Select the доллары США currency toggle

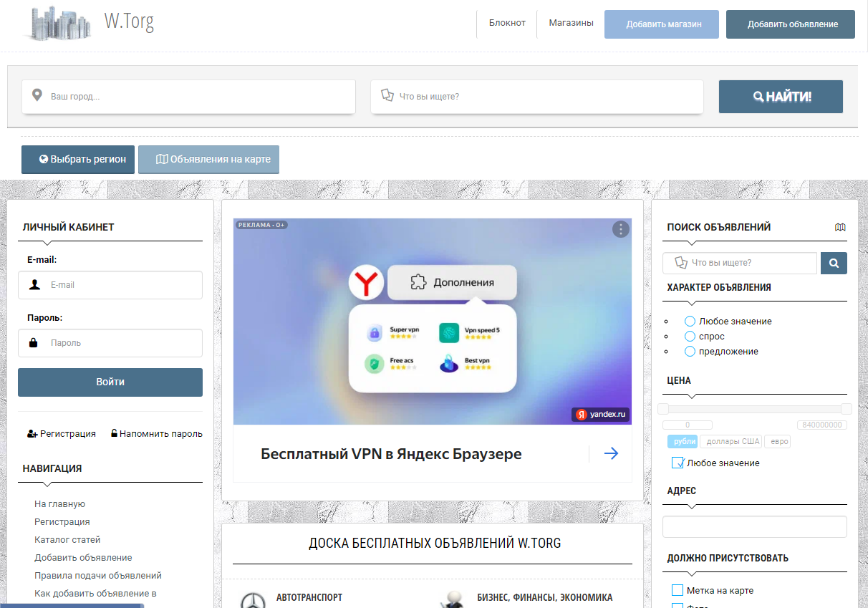coord(731,441)
